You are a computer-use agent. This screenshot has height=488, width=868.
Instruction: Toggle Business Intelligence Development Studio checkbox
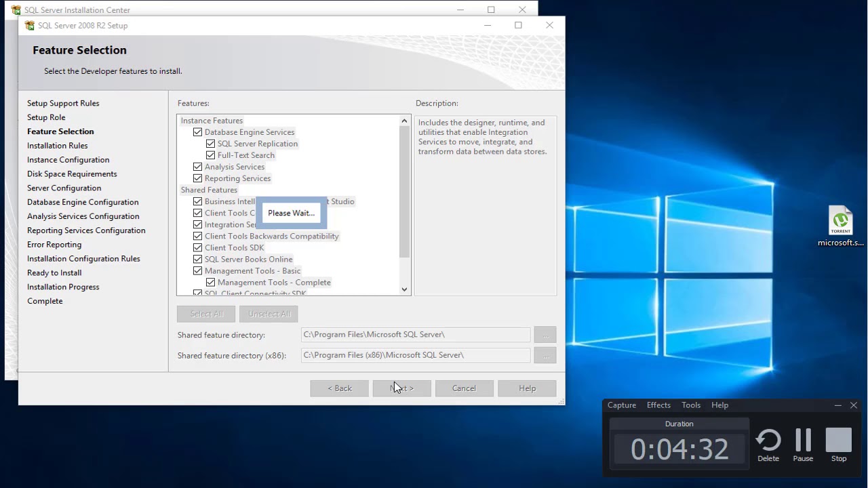[x=197, y=201]
